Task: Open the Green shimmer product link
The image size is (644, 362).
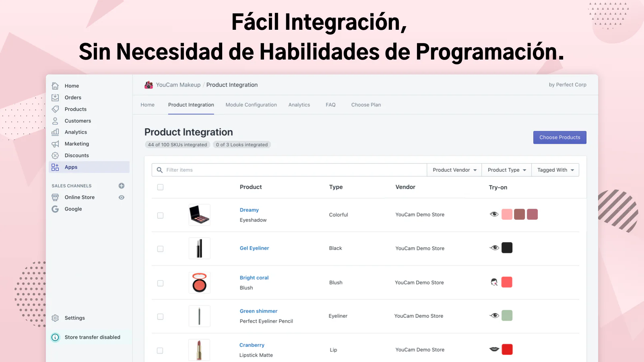Action: pos(258,311)
